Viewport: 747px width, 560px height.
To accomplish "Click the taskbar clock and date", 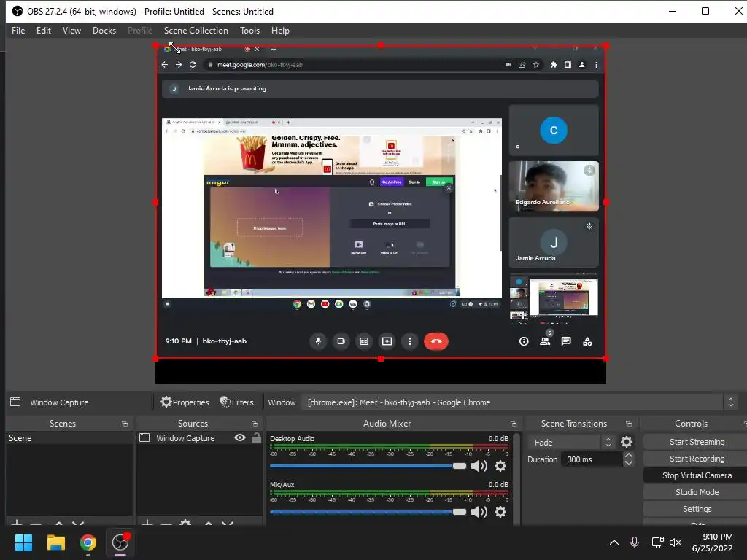I will point(712,542).
